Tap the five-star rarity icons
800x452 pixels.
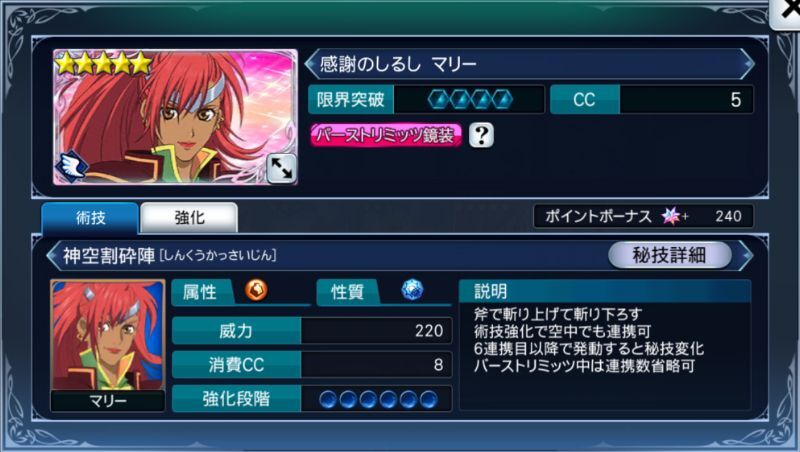pos(104,64)
